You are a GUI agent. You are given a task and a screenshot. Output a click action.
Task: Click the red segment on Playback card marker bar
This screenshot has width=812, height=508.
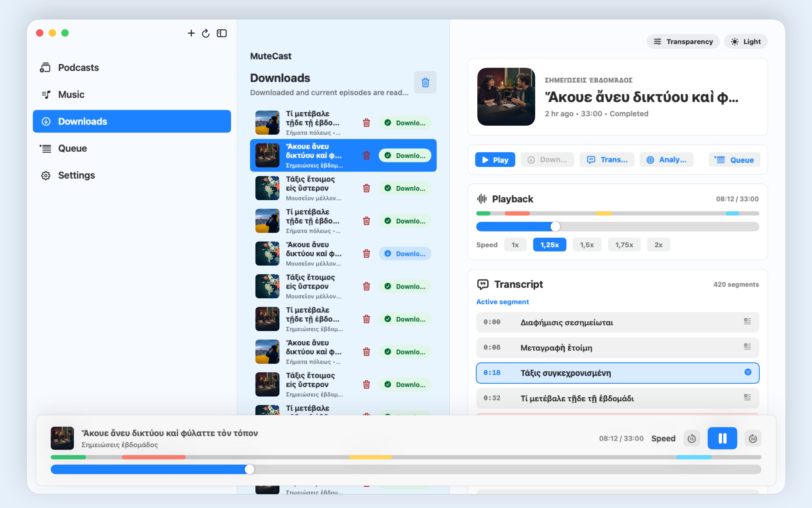point(517,213)
